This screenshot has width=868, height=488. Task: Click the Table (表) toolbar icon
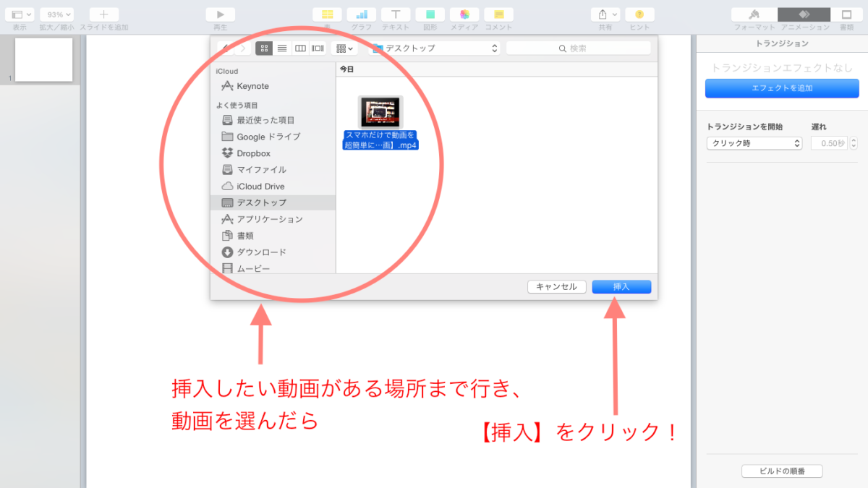pyautogui.click(x=327, y=14)
